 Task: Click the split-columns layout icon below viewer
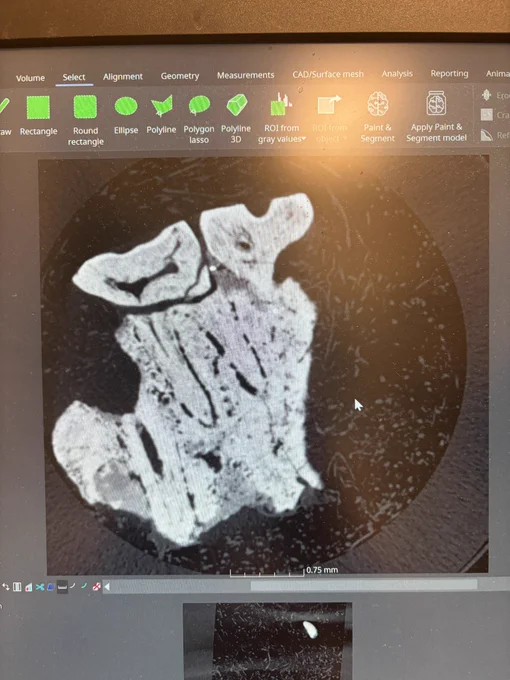(17, 587)
